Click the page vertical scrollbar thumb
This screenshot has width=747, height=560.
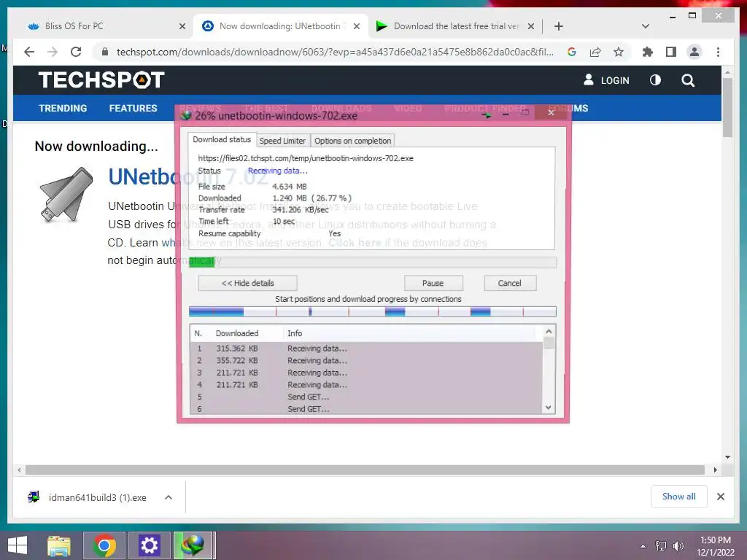coord(727,107)
